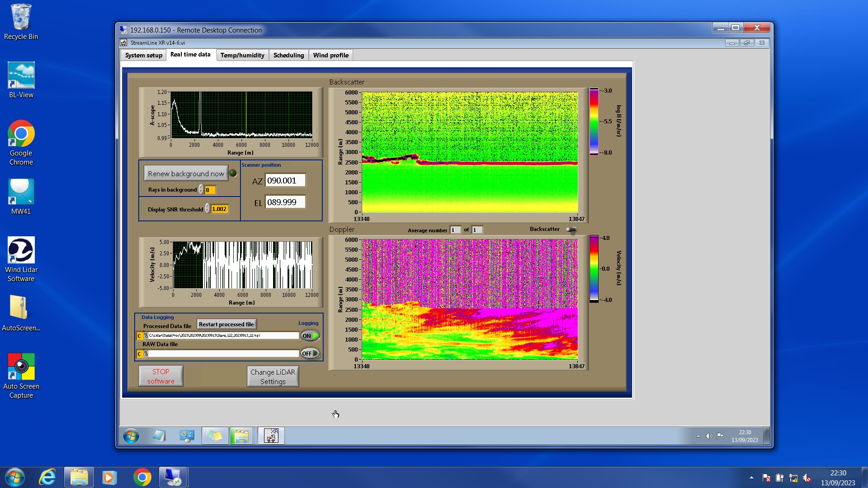This screenshot has width=868, height=488.
Task: Click the backscatter log B color scale bar
Action: click(594, 122)
